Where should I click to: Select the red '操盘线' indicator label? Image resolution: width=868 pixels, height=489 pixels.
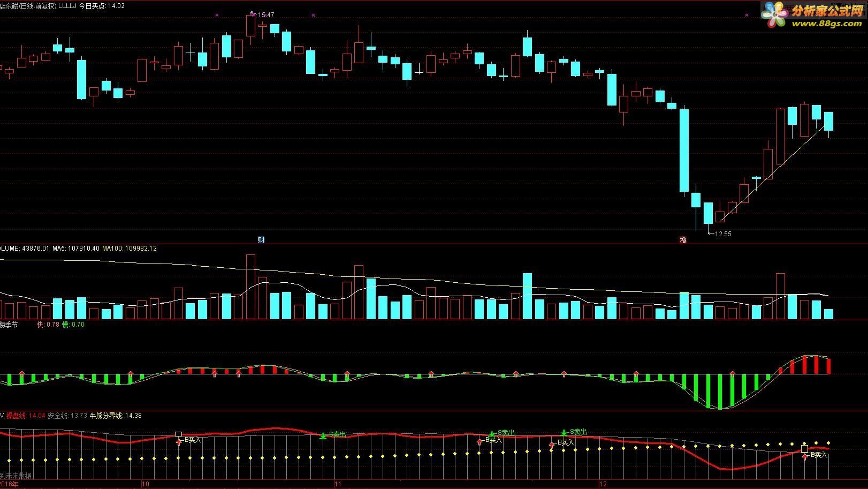(x=16, y=416)
